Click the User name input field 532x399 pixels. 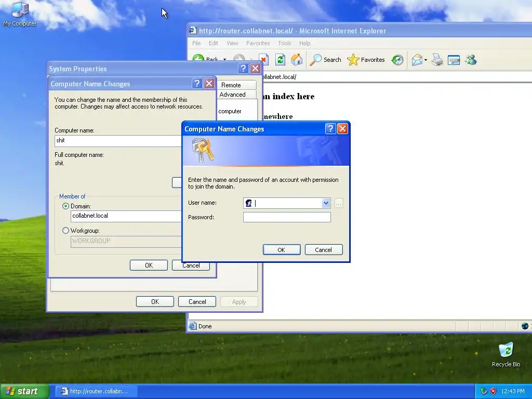pyautogui.click(x=287, y=203)
